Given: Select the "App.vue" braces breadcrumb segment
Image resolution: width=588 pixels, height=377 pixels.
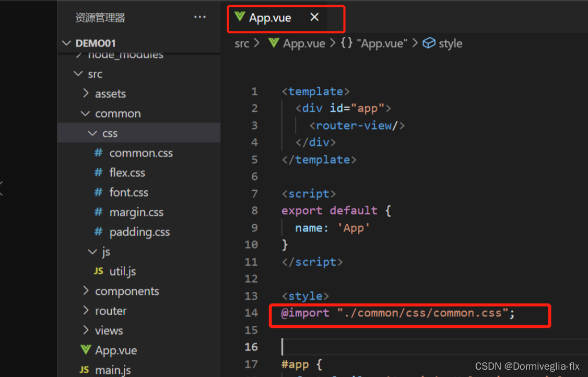Looking at the screenshot, I should click(374, 43).
